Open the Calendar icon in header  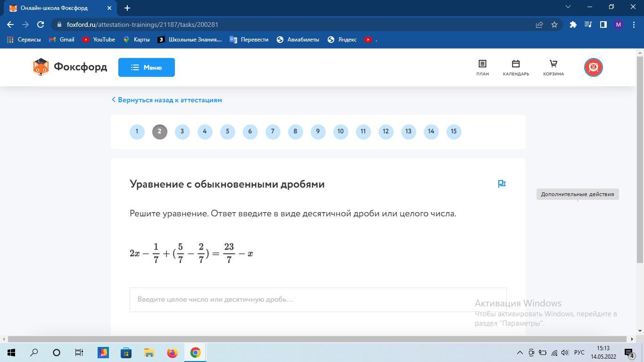tap(516, 67)
